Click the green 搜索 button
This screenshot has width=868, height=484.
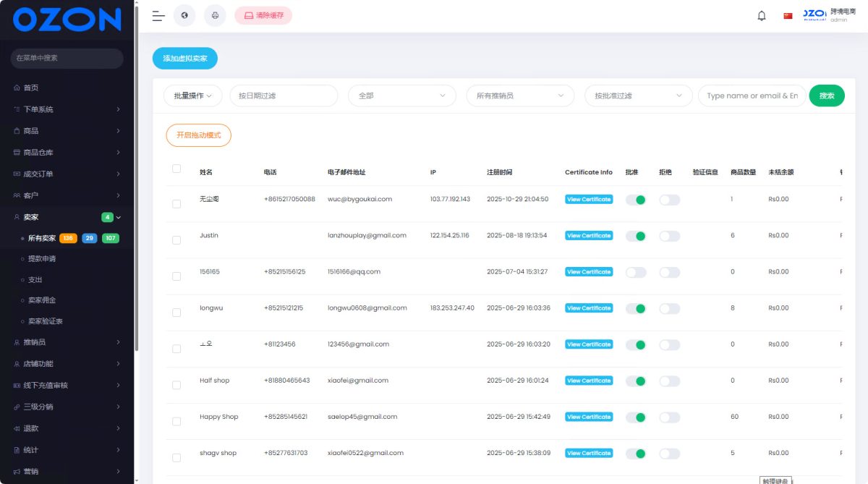827,95
